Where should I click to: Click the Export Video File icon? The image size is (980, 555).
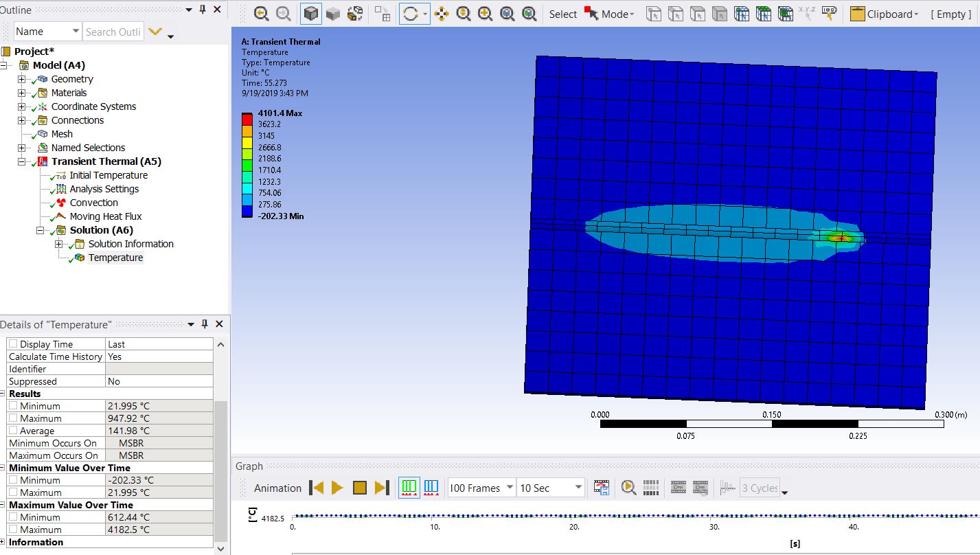click(602, 488)
